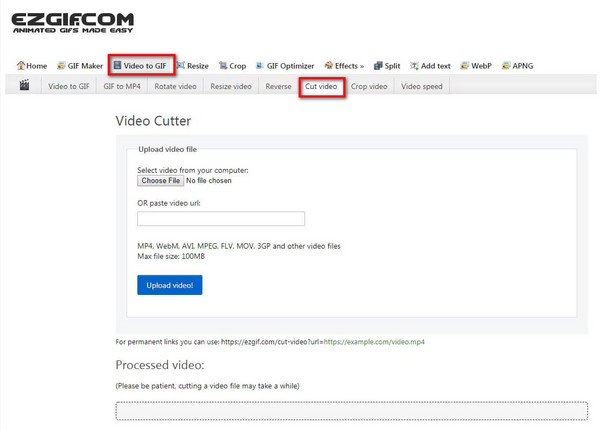The height and width of the screenshot is (430, 600).
Task: Select the Cut video tab
Action: point(321,86)
